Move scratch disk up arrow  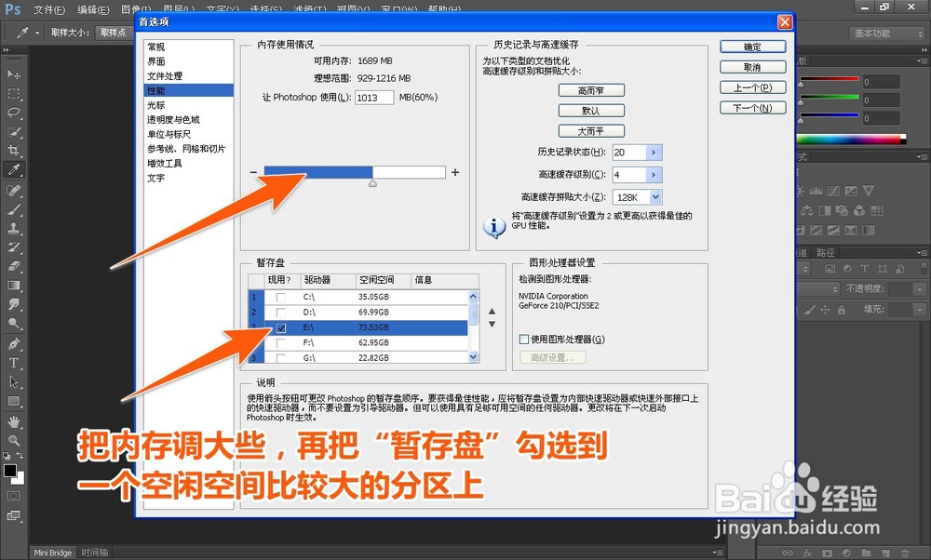(x=492, y=312)
